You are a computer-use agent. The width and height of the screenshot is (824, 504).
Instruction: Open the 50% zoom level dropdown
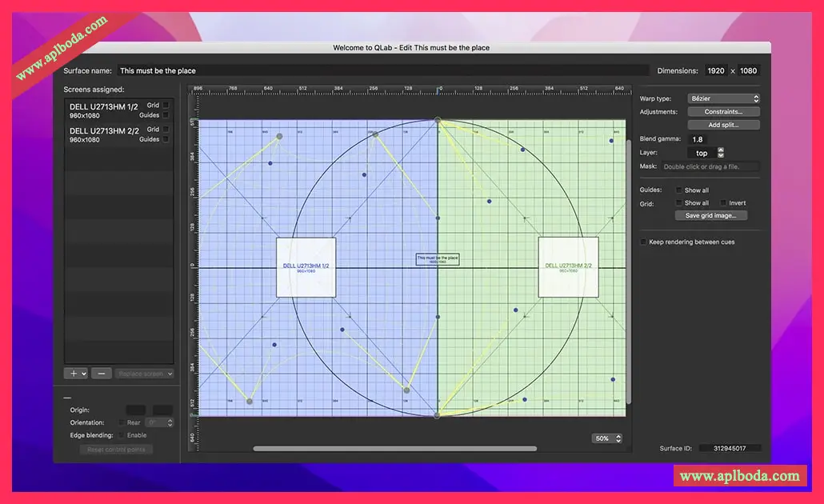coord(607,438)
